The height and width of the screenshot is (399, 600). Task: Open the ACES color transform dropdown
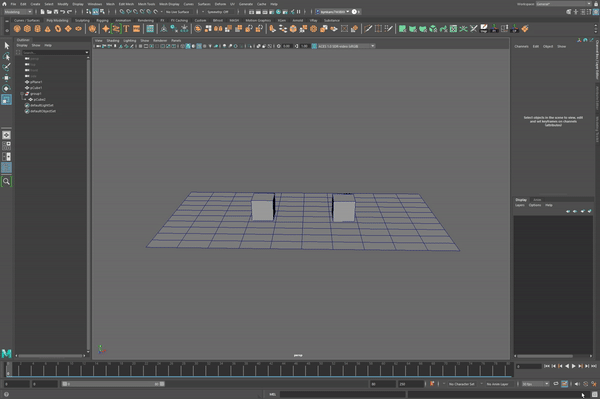point(346,46)
